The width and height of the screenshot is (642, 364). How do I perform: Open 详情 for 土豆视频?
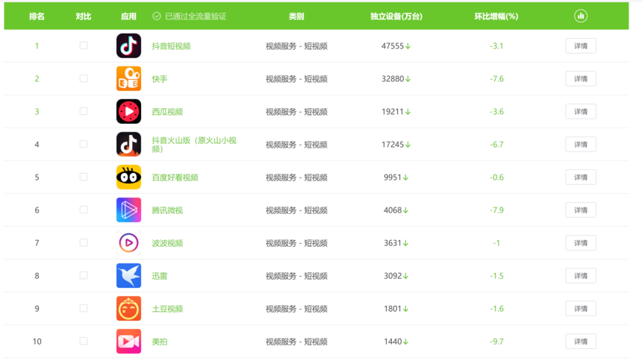[581, 308]
